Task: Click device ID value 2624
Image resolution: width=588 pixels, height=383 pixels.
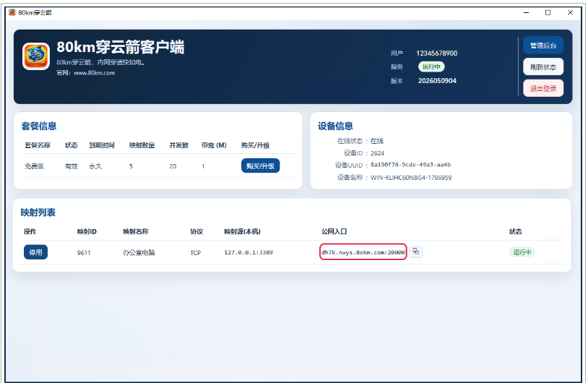Action: pos(377,153)
